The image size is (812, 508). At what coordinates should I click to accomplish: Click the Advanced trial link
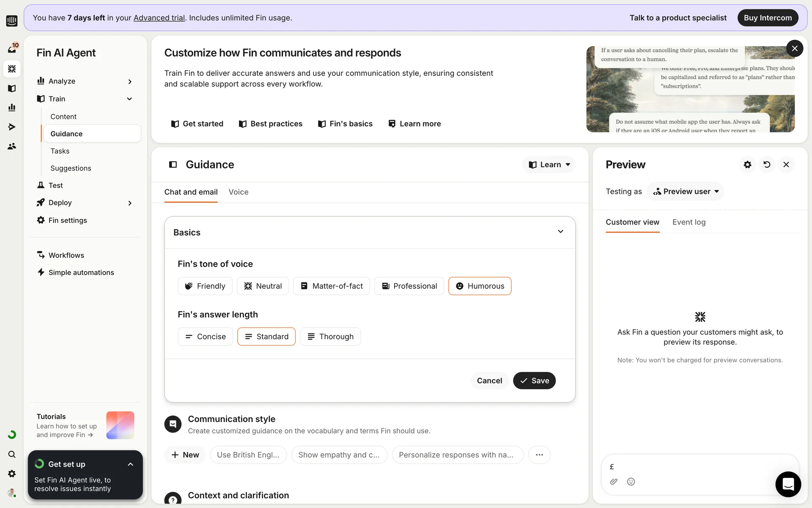(x=159, y=18)
